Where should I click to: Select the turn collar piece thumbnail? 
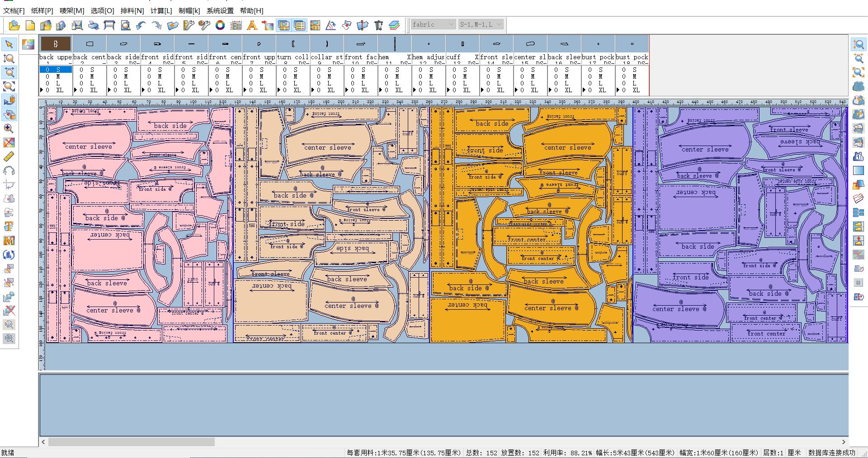[x=293, y=44]
